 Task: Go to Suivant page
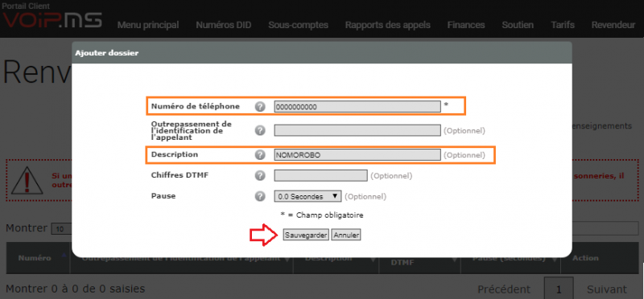[x=607, y=289]
